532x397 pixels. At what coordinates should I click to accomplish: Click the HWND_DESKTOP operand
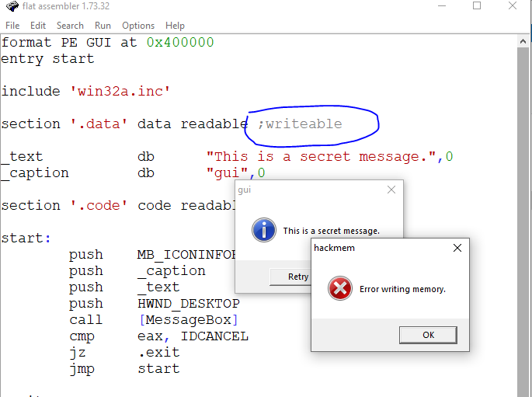tap(189, 303)
